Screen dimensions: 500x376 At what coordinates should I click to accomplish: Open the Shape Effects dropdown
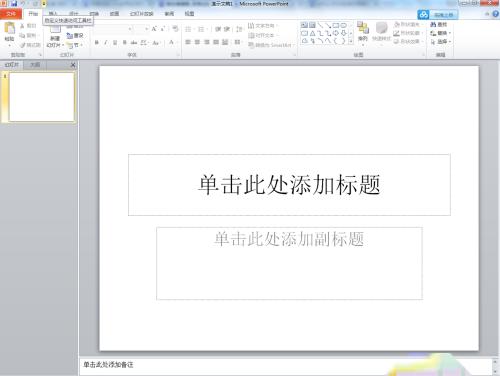pos(408,41)
